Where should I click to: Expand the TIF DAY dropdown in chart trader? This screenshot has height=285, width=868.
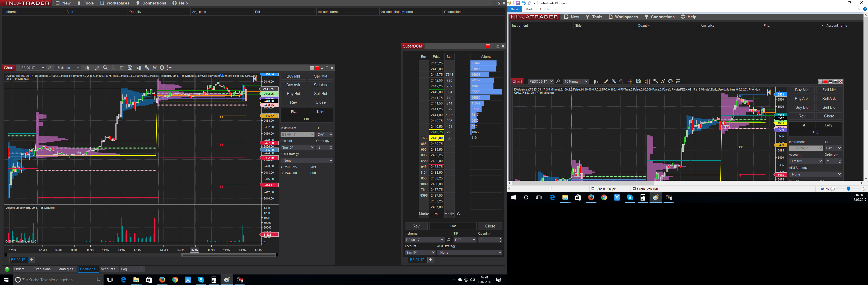pyautogui.click(x=325, y=135)
